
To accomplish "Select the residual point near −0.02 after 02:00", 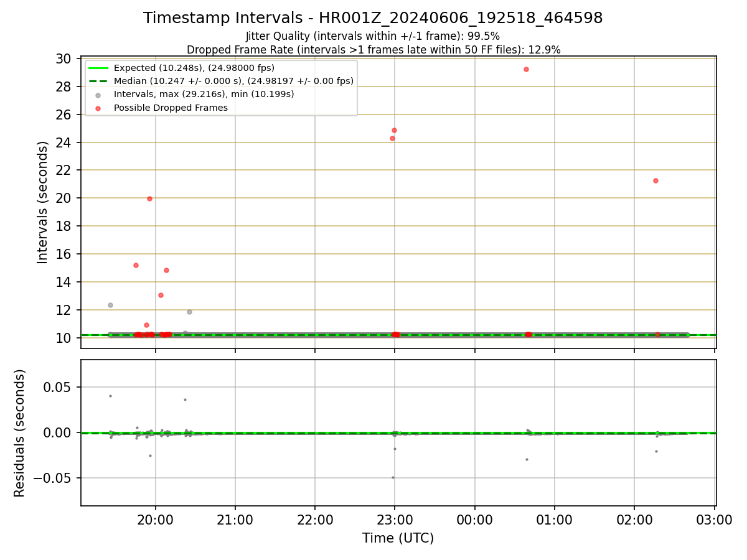I will click(x=656, y=451).
